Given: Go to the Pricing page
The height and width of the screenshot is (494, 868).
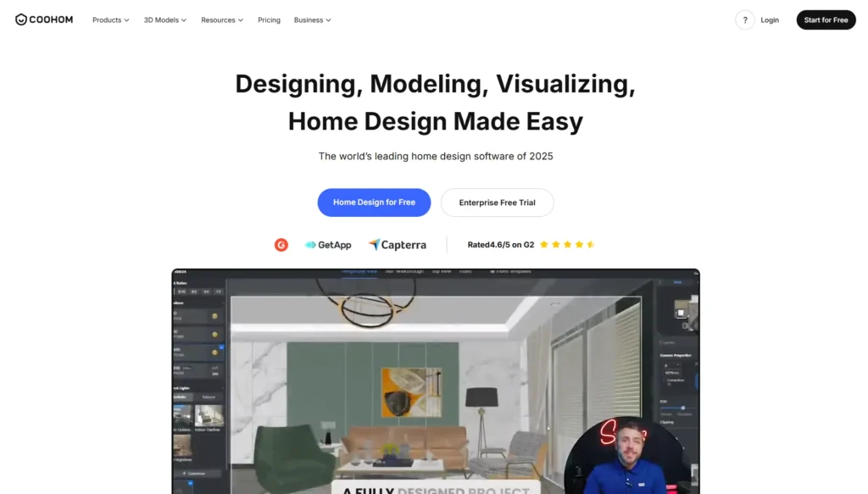Looking at the screenshot, I should [269, 20].
